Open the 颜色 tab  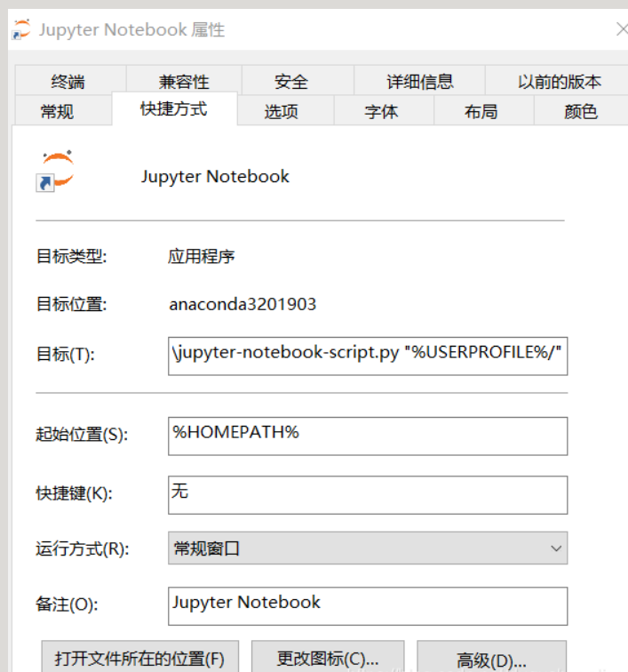tap(580, 111)
